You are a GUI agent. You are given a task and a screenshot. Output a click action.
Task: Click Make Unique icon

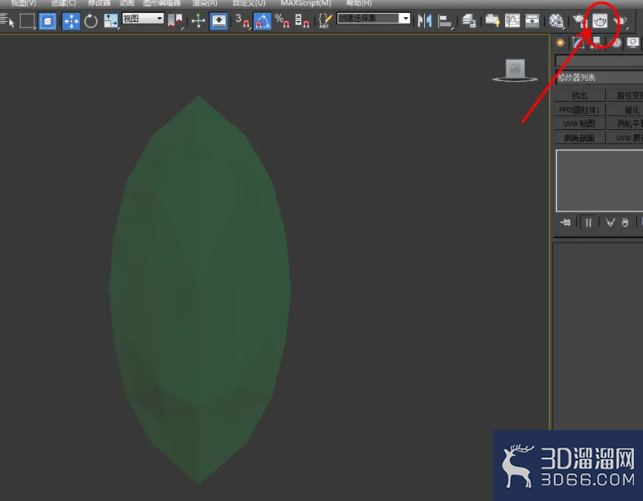pyautogui.click(x=610, y=223)
